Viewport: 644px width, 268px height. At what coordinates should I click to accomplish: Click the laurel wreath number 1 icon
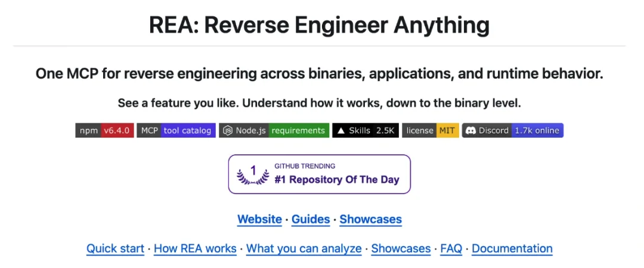click(x=253, y=174)
